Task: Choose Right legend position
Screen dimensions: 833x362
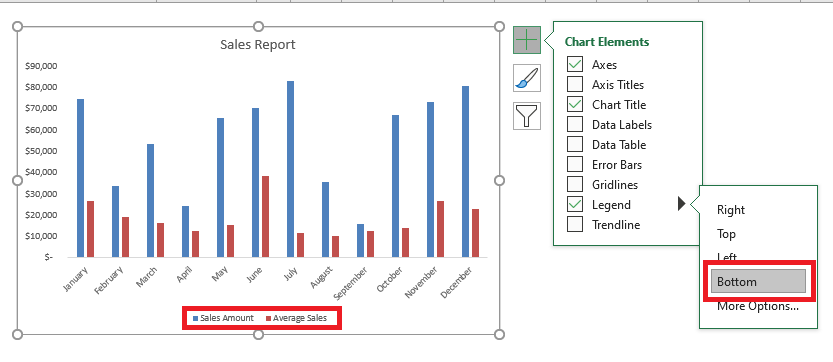Action: click(x=731, y=210)
